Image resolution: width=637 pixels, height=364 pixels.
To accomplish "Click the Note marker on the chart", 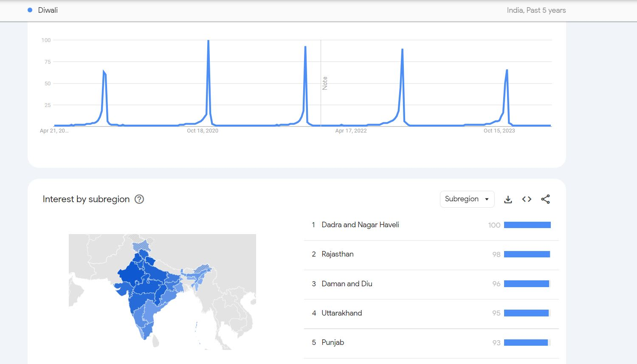I will (324, 83).
